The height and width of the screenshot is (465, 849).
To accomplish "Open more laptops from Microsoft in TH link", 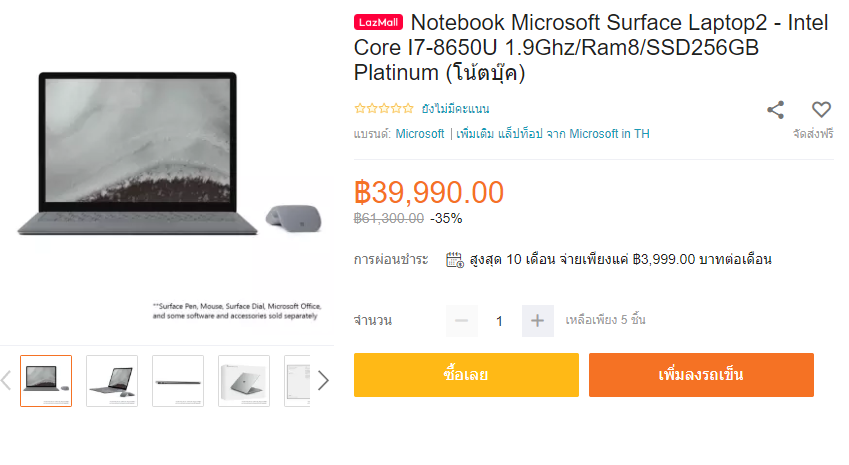I will (x=552, y=134).
